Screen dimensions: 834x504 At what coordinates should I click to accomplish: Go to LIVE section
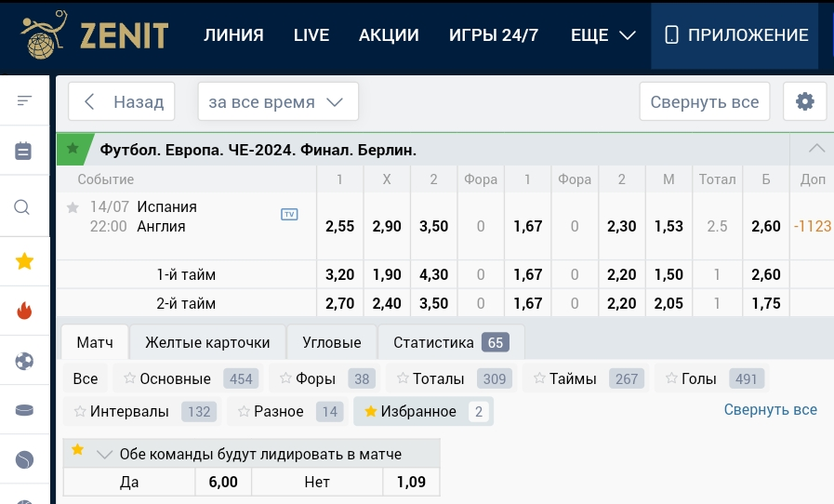coord(311,35)
